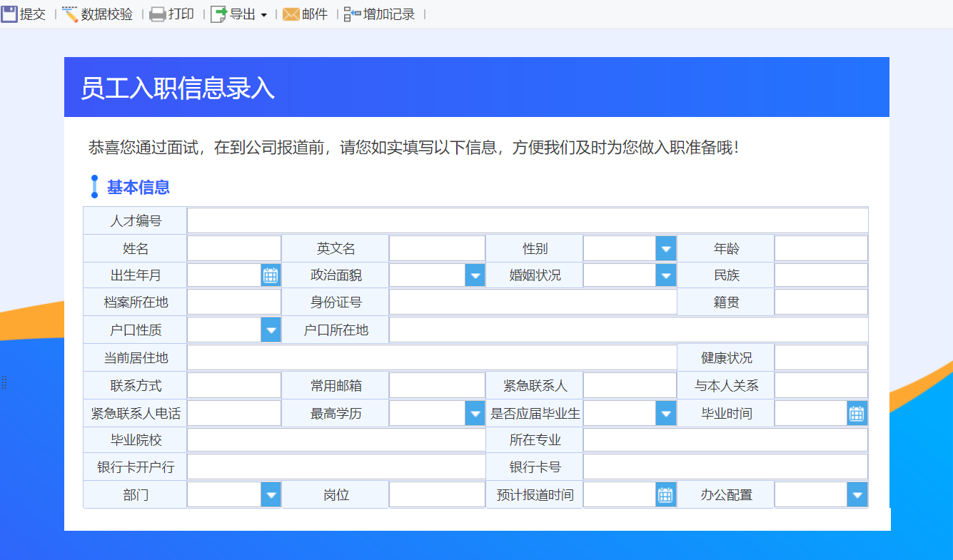
Task: Expand the 性别 dropdown
Action: click(666, 248)
